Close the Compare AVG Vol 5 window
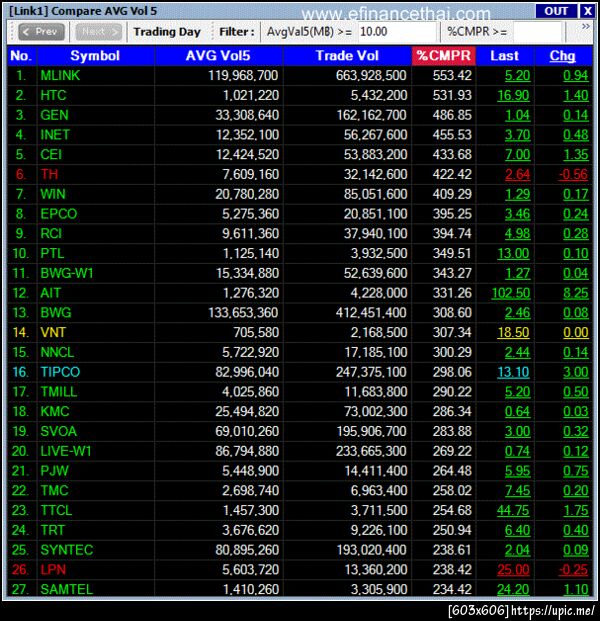The width and height of the screenshot is (600, 621). pyautogui.click(x=587, y=11)
